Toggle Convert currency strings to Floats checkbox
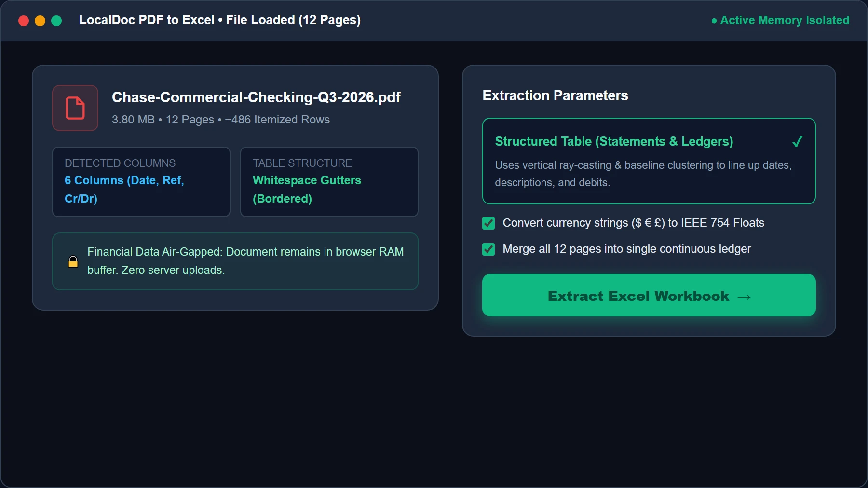868x488 pixels. point(488,223)
